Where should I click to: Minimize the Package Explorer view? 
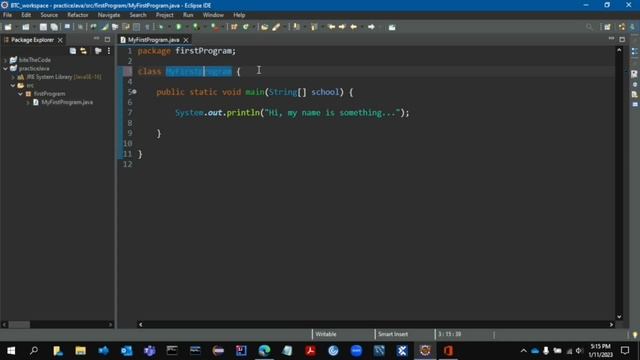point(96,39)
